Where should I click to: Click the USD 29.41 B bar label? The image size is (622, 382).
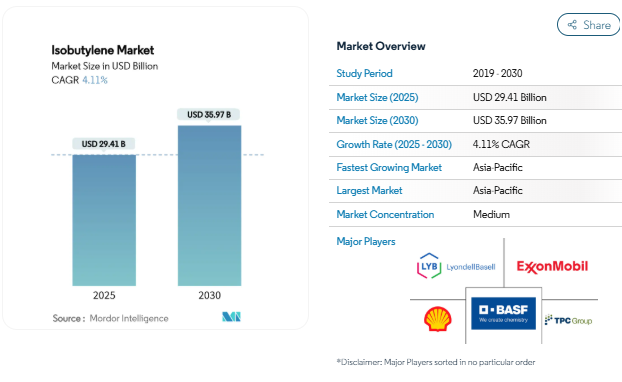coord(104,144)
